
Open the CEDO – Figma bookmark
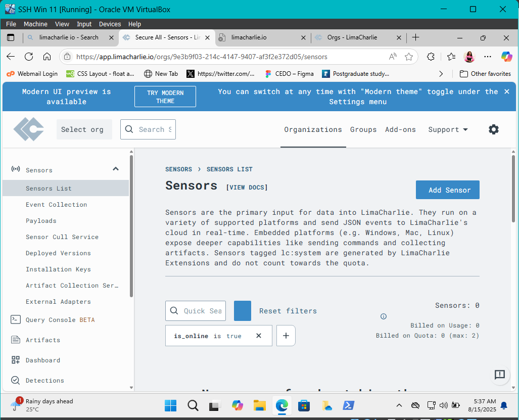289,74
